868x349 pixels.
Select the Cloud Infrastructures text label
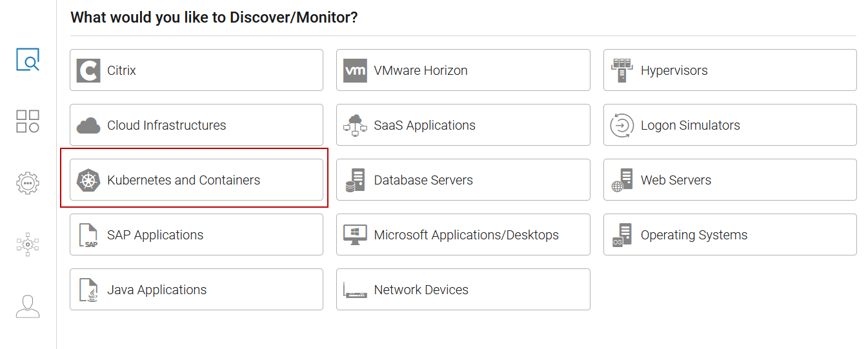[x=167, y=125]
